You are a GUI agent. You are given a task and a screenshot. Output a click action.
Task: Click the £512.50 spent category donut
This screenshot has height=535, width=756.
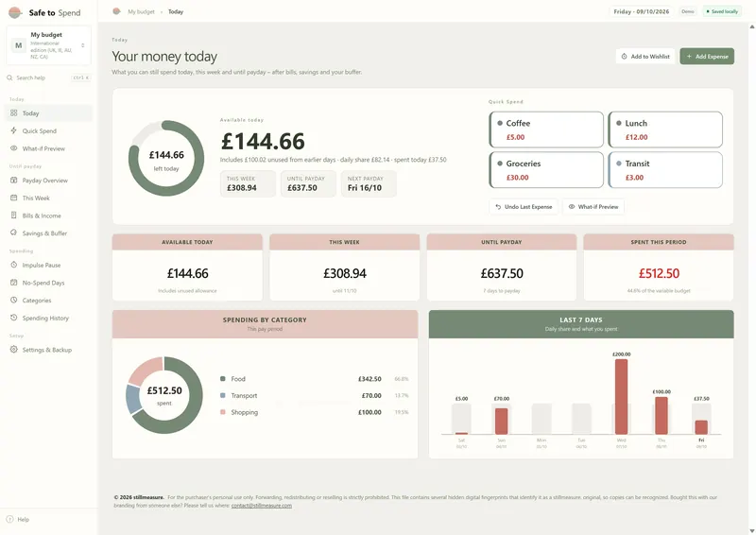(163, 395)
